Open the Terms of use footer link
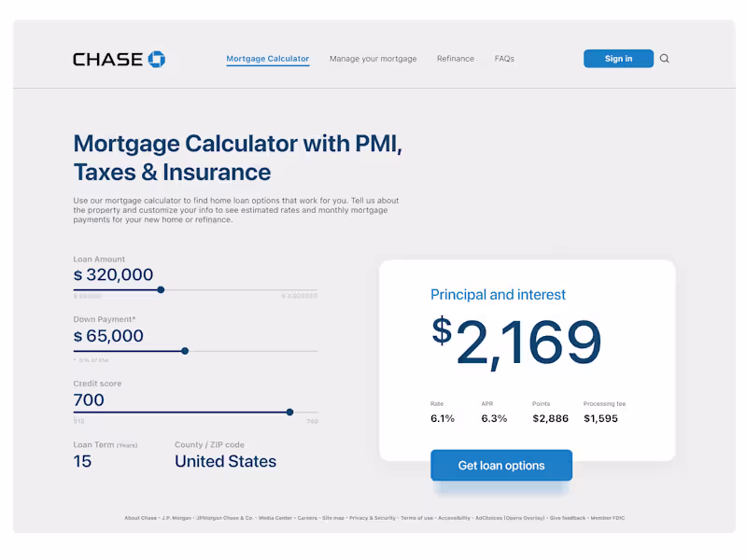This screenshot has height=560, width=747. click(416, 517)
